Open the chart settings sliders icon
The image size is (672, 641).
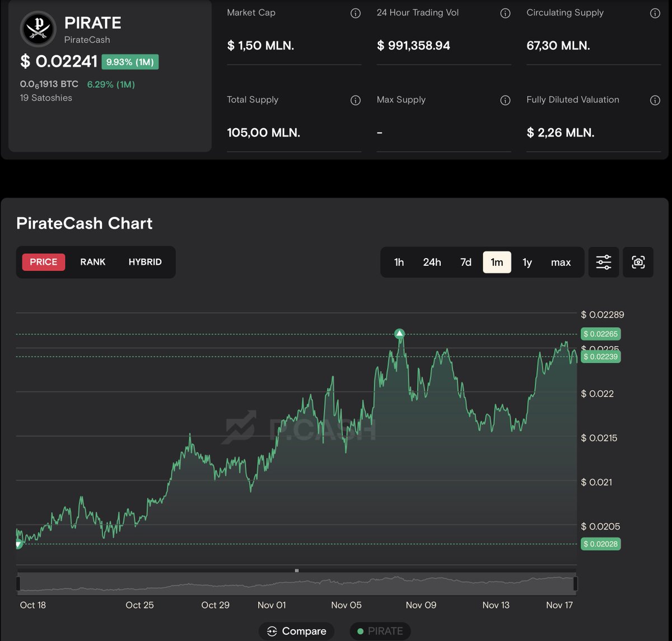[603, 262]
